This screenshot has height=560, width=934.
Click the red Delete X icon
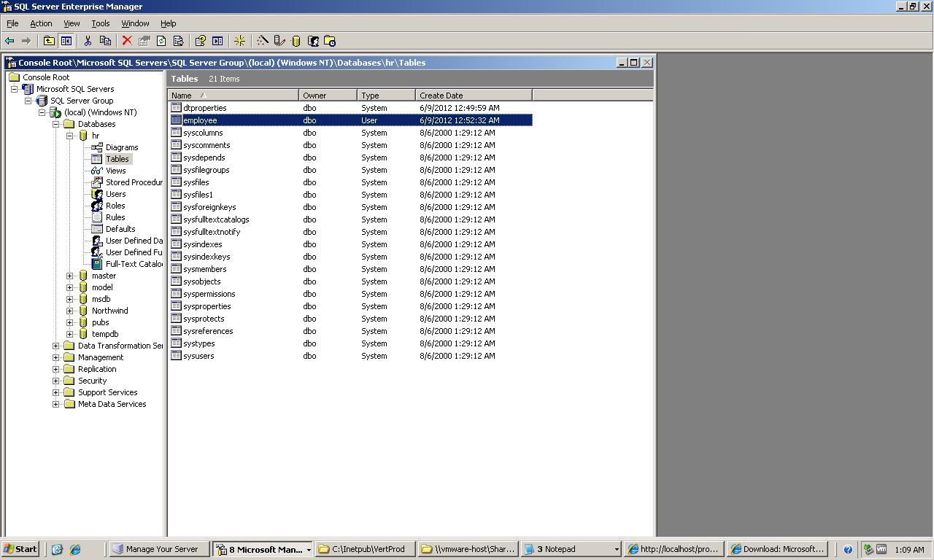(127, 41)
